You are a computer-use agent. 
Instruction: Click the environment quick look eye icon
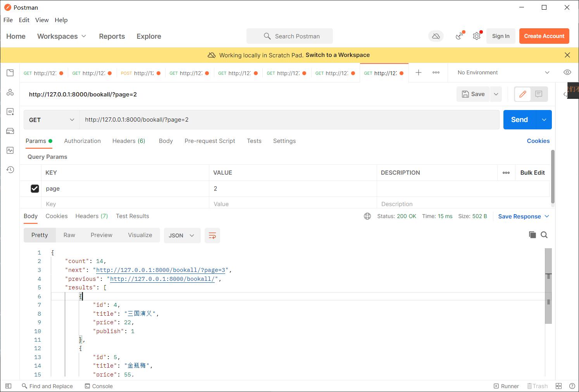pos(567,72)
